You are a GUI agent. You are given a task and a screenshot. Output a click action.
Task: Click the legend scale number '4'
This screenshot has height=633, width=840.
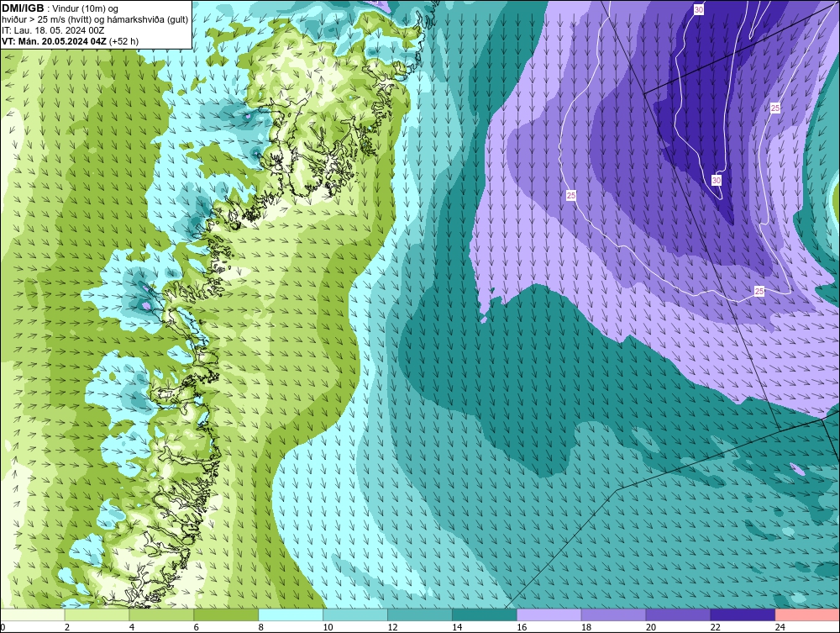coord(132,627)
